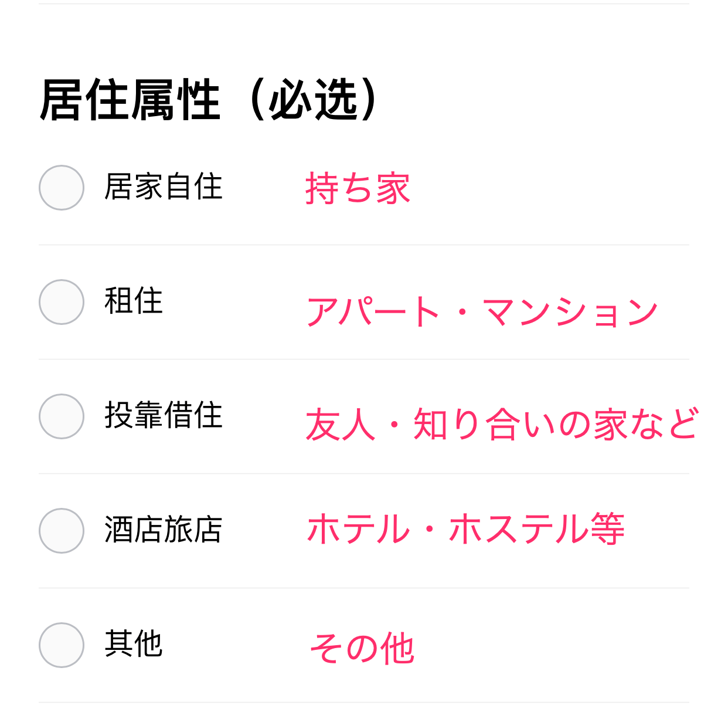Select the 酒店旅店 radio button

coord(62,531)
